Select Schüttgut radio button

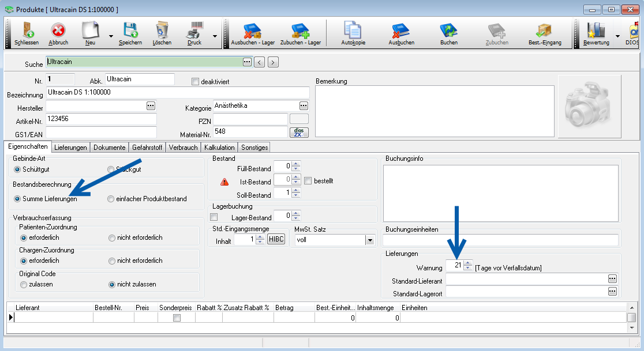click(x=17, y=169)
